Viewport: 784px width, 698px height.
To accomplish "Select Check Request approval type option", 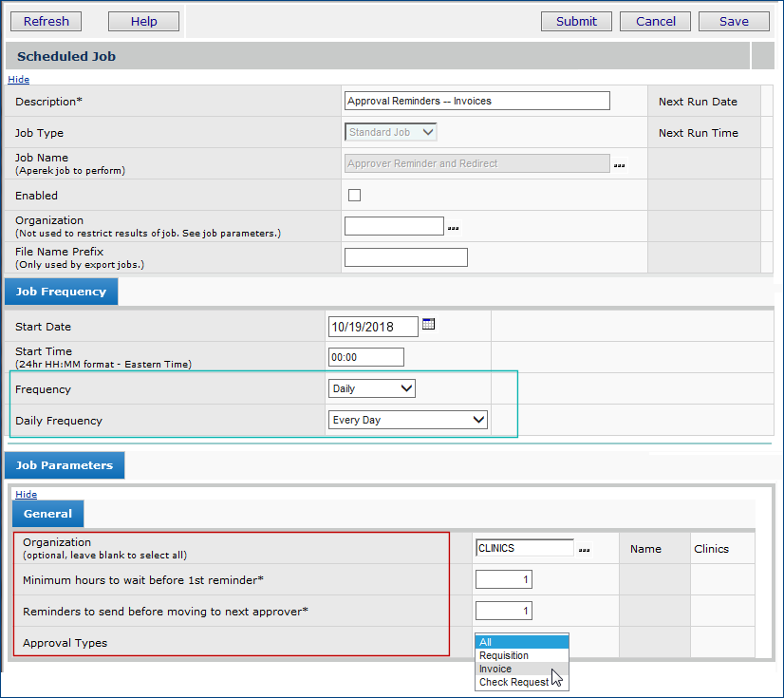I will click(513, 682).
